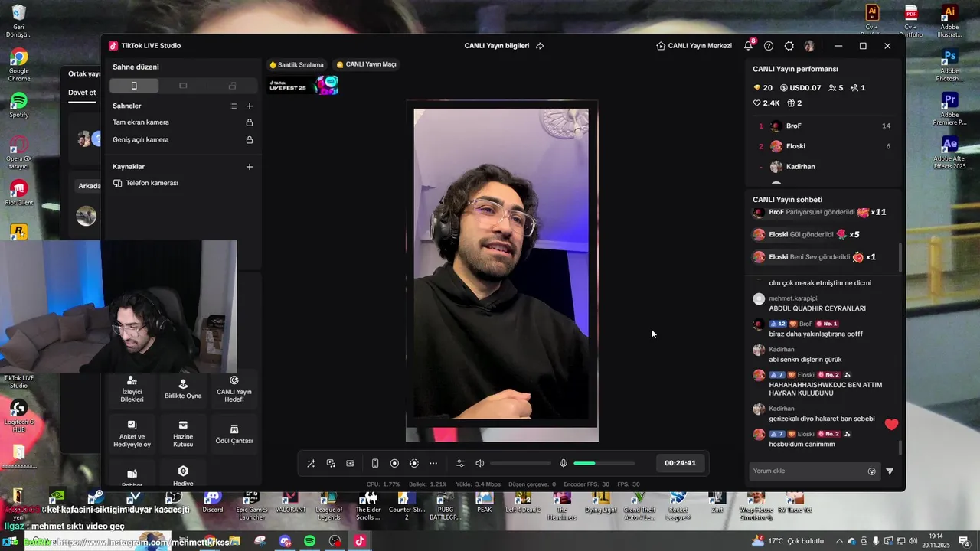
Task: Adjust the green microphone level slider
Action: pos(604,463)
